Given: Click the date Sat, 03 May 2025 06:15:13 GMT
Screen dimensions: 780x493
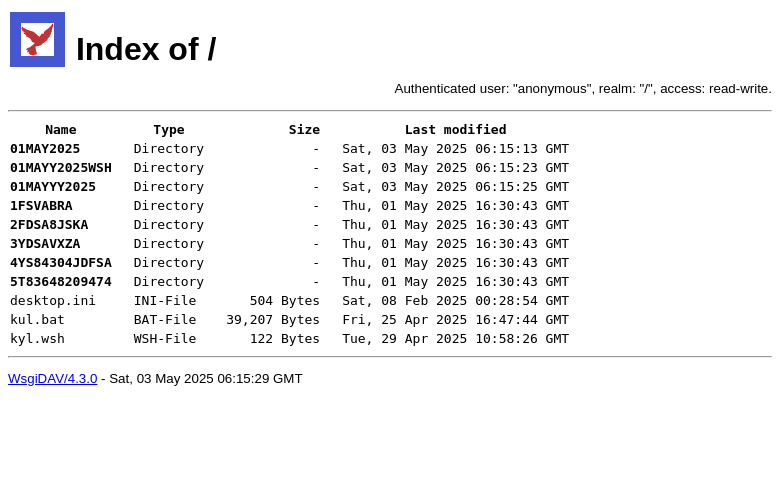Looking at the screenshot, I should point(455,149).
